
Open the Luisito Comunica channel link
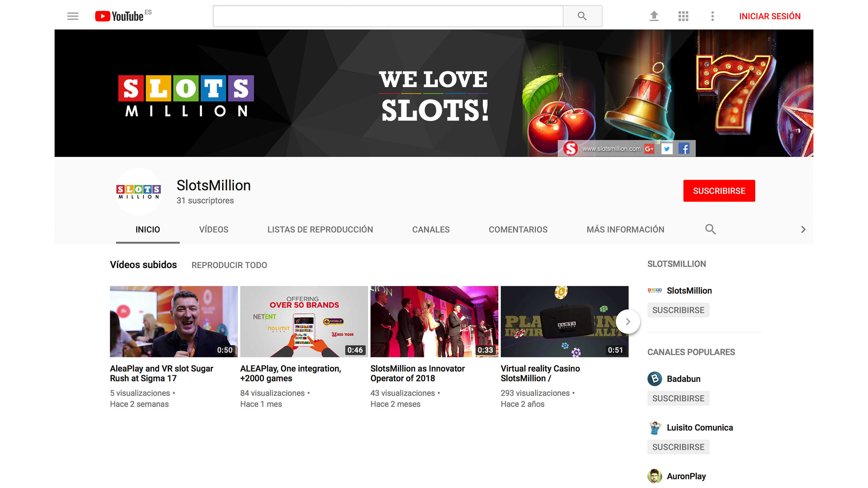coord(700,427)
